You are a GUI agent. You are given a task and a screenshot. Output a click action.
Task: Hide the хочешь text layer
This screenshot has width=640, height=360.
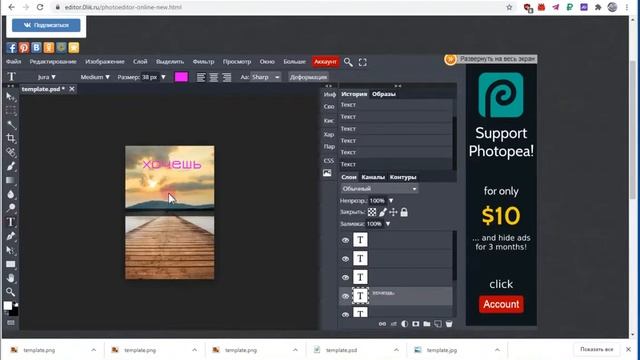[x=345, y=296]
